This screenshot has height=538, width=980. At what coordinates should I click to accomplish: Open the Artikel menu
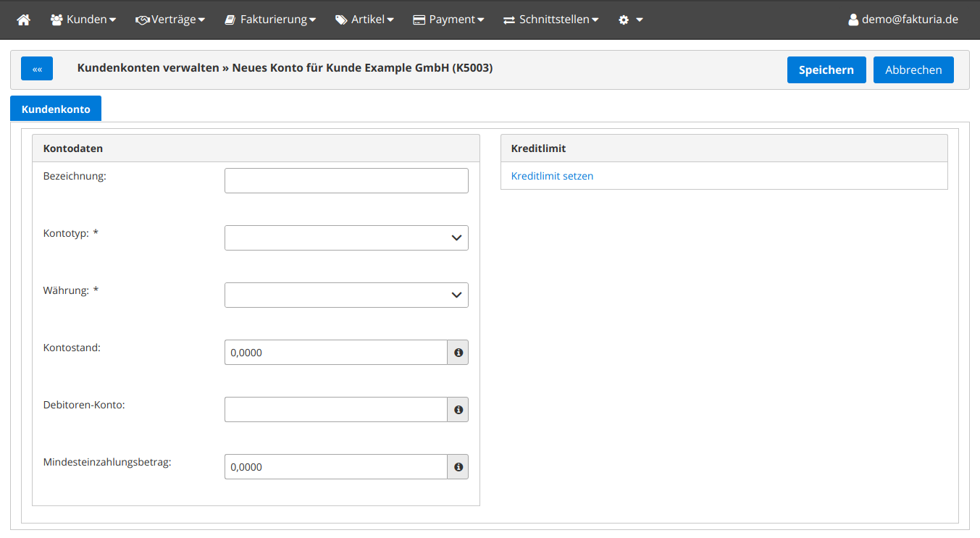pos(364,20)
